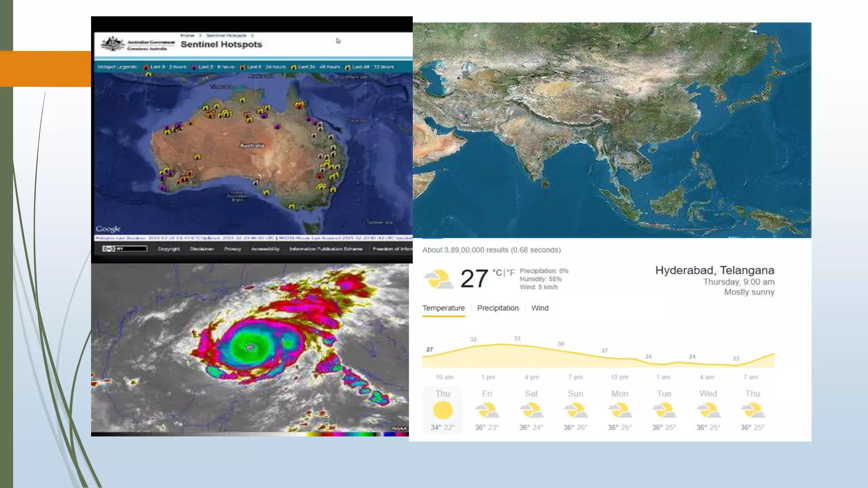Open the Precipitation tab
This screenshot has height=488, width=868.
pyautogui.click(x=498, y=308)
